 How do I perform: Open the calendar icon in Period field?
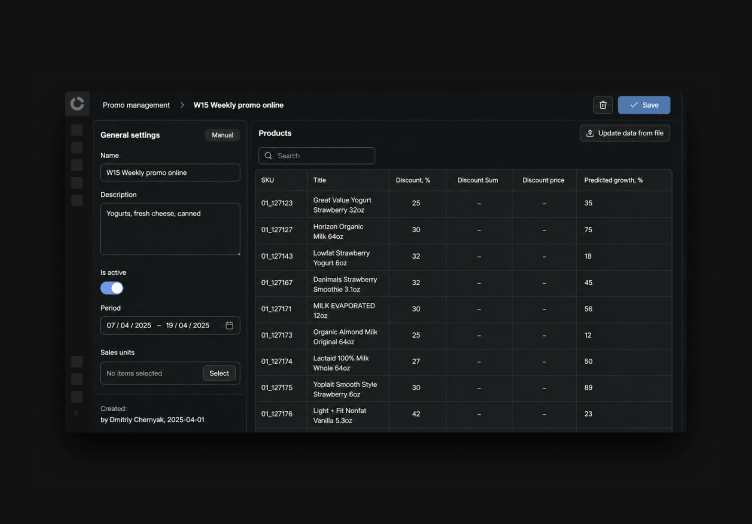[x=229, y=326]
